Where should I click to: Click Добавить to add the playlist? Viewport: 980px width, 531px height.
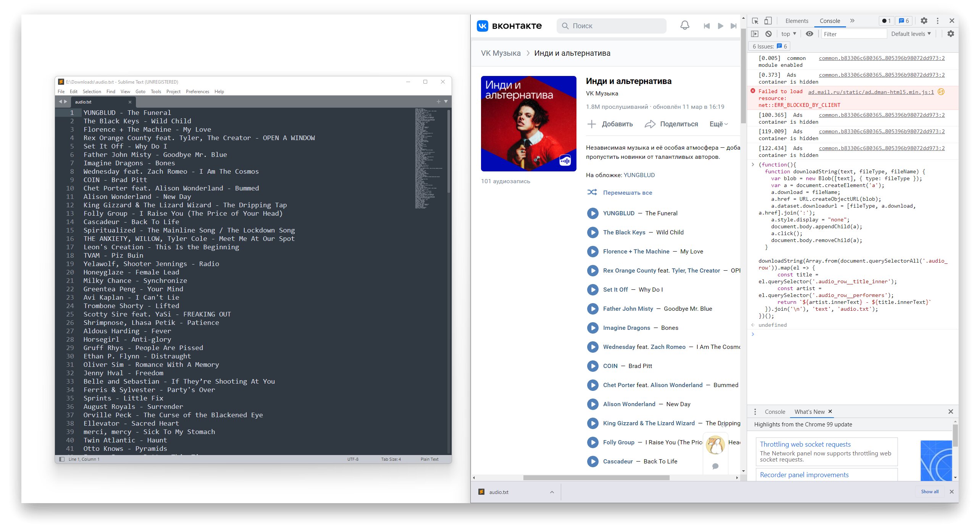coord(610,124)
